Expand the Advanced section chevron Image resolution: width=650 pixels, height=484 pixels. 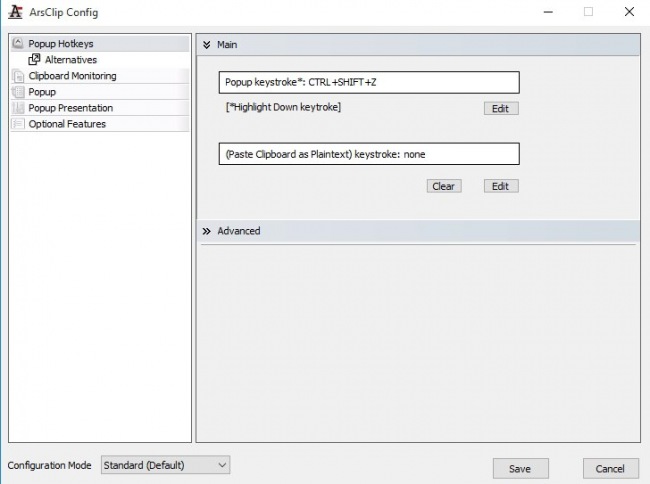tap(206, 231)
